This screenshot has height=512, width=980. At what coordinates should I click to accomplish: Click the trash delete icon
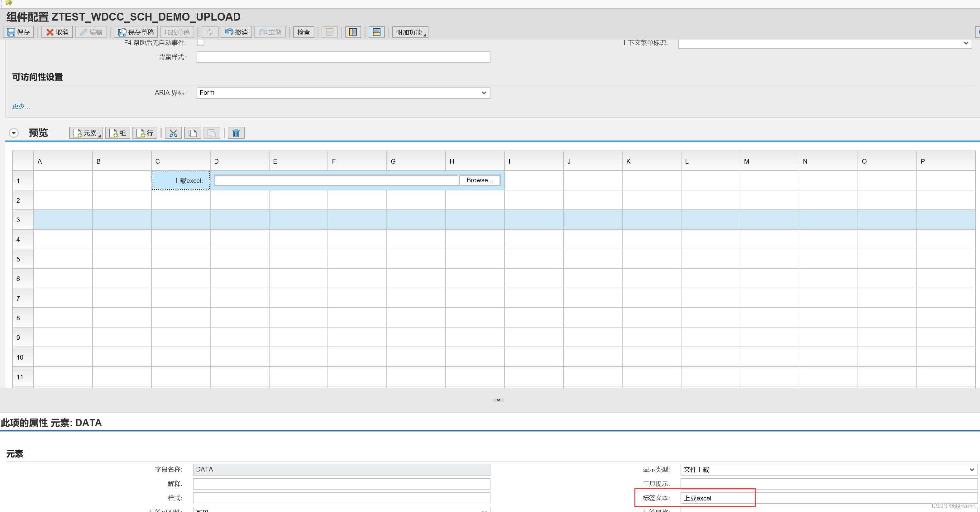(236, 133)
